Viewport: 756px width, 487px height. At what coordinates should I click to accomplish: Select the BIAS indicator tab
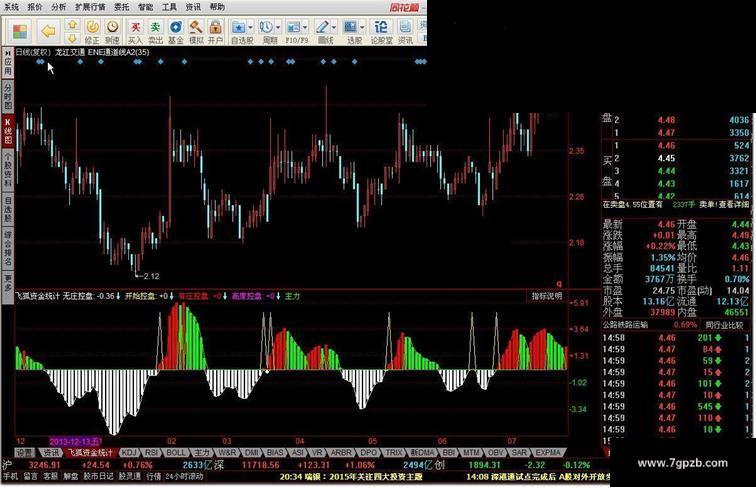[x=275, y=453]
